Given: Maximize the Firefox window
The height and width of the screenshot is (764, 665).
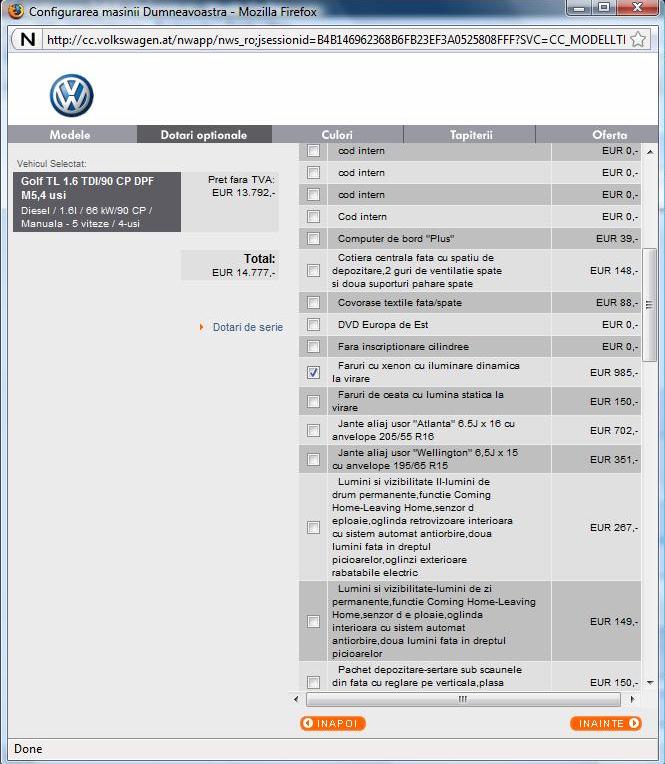Looking at the screenshot, I should coord(604,7).
